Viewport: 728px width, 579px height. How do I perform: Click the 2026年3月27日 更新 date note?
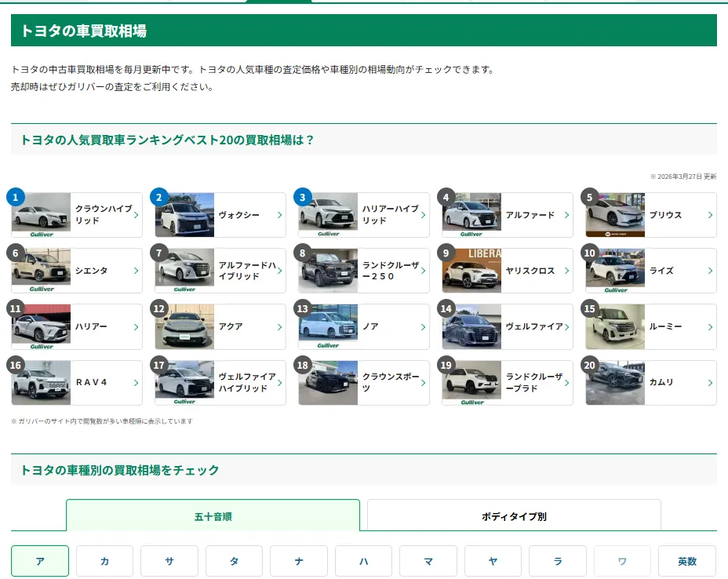point(683,177)
